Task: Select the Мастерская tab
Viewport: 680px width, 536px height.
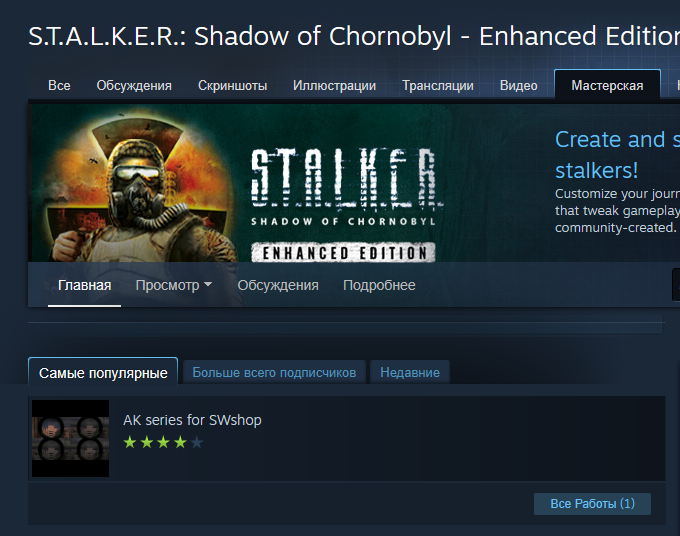Action: tap(607, 85)
